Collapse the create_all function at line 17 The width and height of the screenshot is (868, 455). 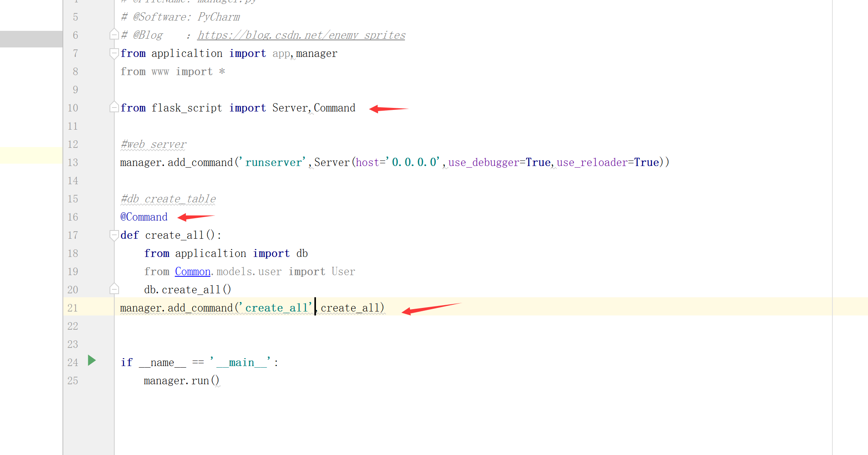coord(114,235)
